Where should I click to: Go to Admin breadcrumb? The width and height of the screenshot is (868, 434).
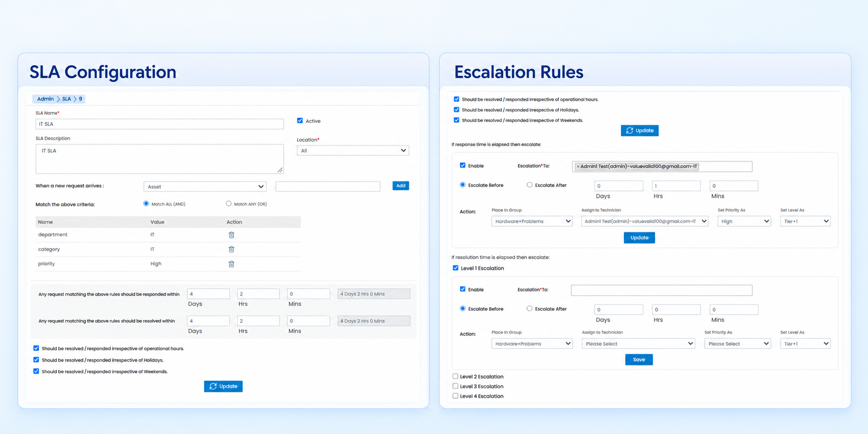[46, 99]
